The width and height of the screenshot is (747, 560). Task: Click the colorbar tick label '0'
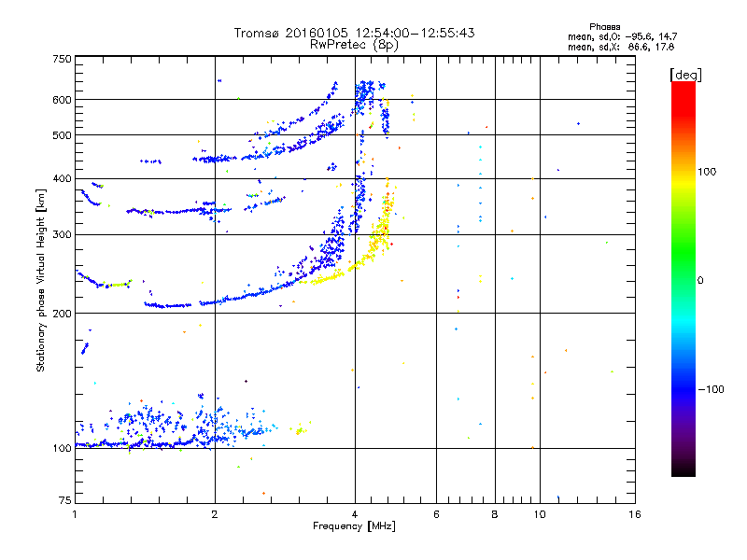pos(700,281)
